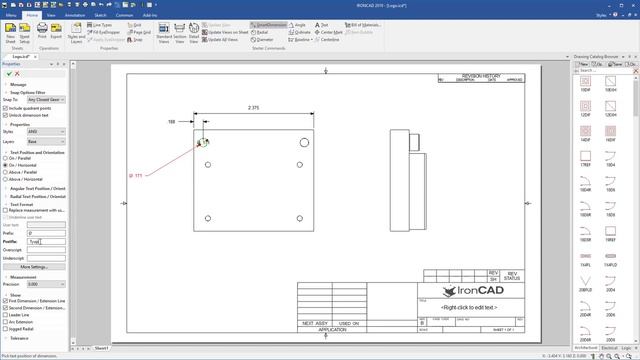Insert Standard Views
Image resolution: width=640 pixels, height=360 pixels.
click(x=164, y=33)
